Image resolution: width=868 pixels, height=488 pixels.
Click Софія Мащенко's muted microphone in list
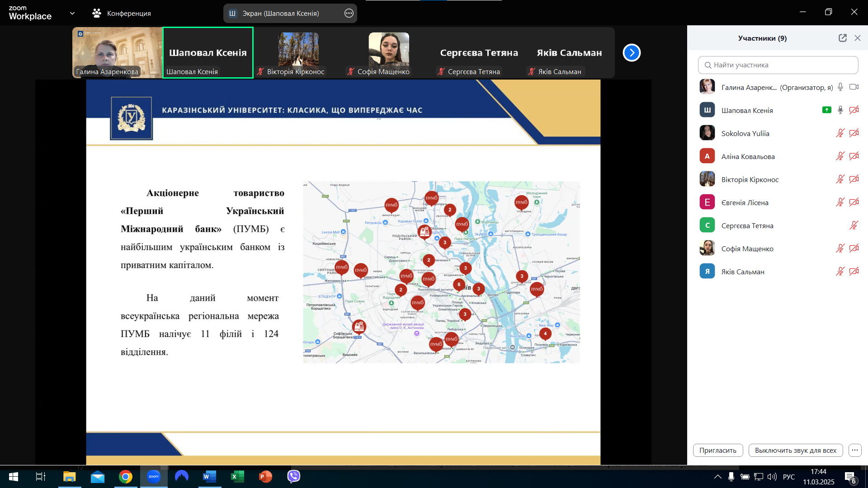point(840,249)
